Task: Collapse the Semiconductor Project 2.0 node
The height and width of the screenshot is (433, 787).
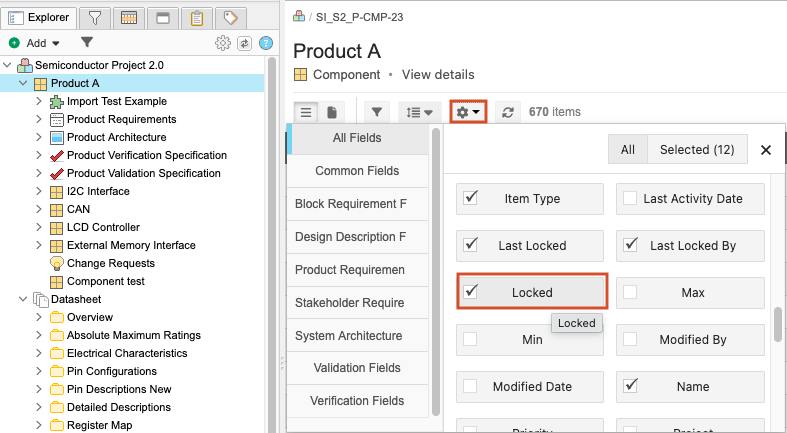Action: [8, 65]
